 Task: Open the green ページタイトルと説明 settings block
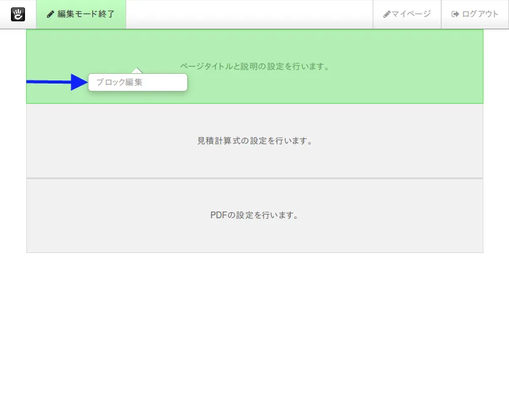coord(254,66)
